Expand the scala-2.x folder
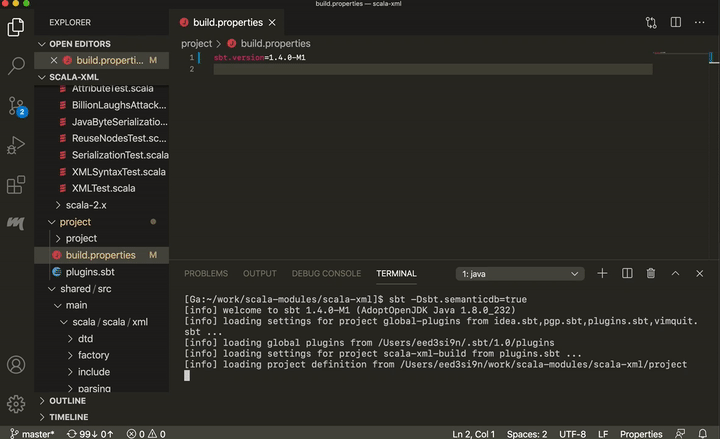This screenshot has height=439, width=720. click(101, 205)
